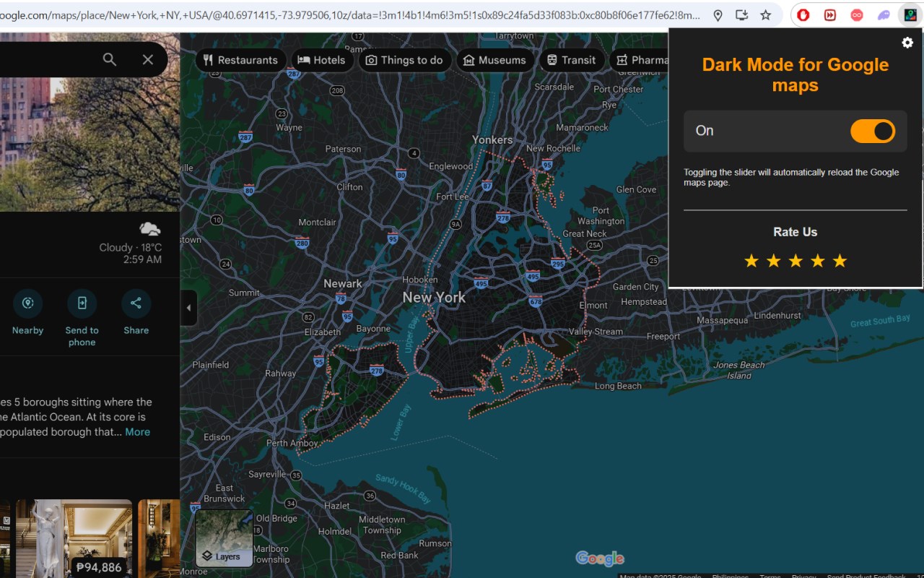This screenshot has height=578, width=924.
Task: Rate with the third star
Action: pyautogui.click(x=796, y=261)
